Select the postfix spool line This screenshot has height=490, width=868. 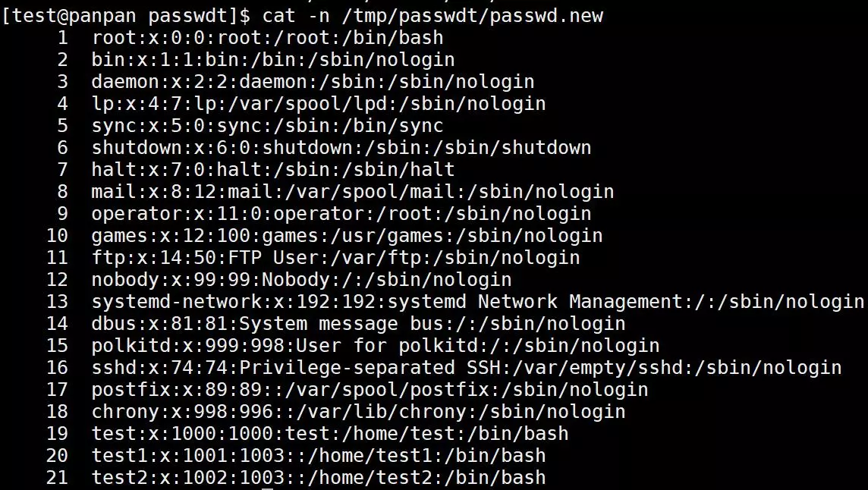[370, 390]
